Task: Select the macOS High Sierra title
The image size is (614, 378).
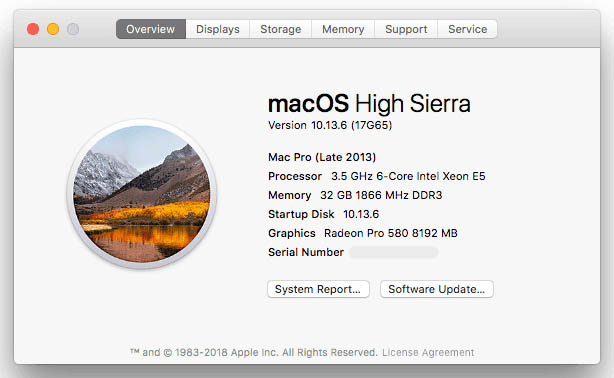Action: [x=369, y=104]
